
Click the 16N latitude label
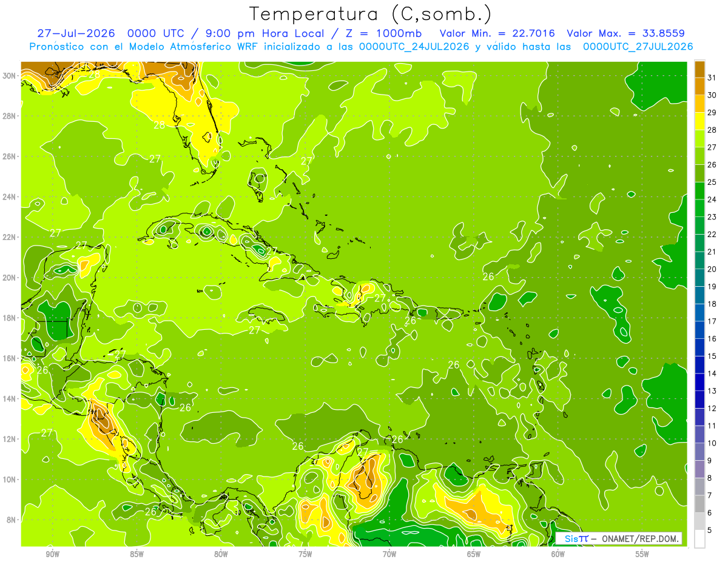[x=8, y=358]
